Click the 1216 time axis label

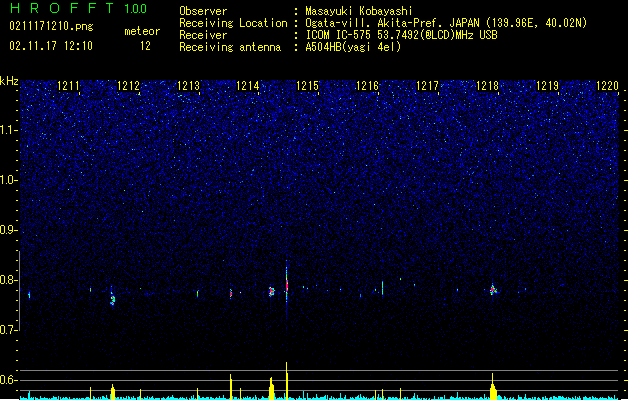pos(367,86)
